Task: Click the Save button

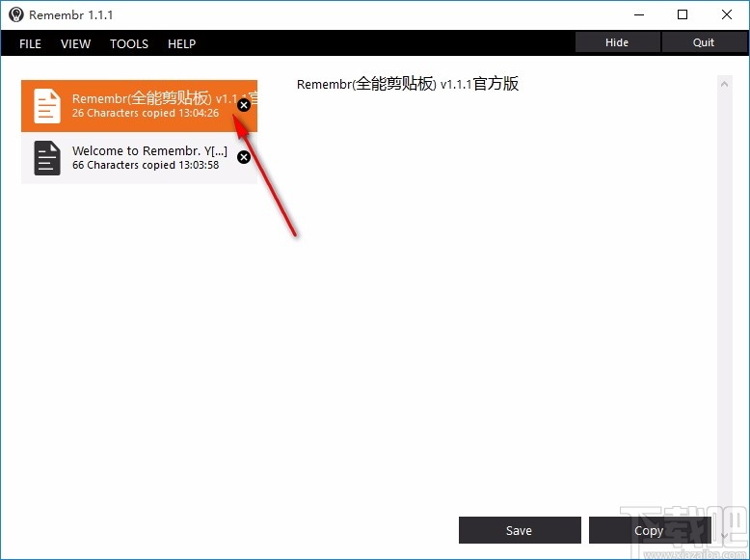Action: pos(520,530)
